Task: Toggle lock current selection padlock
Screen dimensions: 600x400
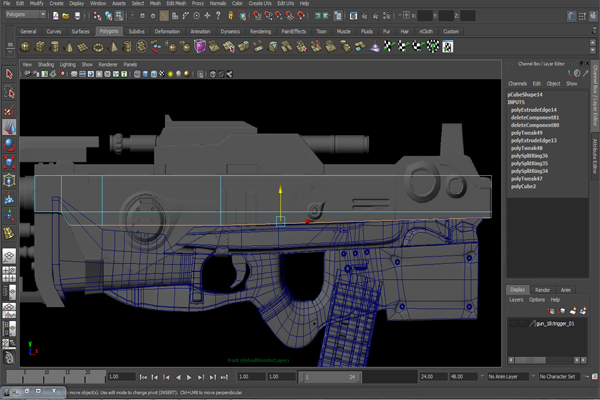Action: pos(230,16)
